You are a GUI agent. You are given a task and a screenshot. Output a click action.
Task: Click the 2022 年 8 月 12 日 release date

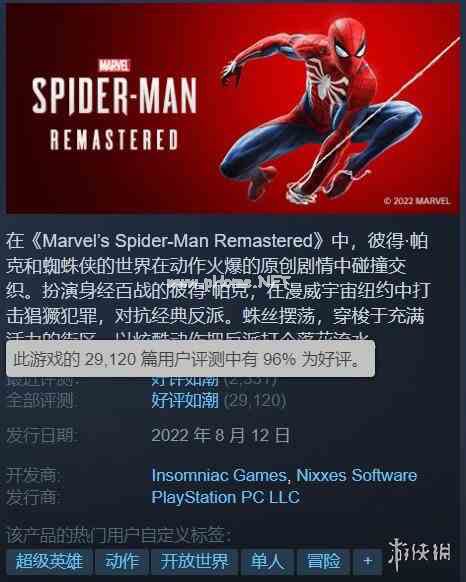(x=221, y=435)
